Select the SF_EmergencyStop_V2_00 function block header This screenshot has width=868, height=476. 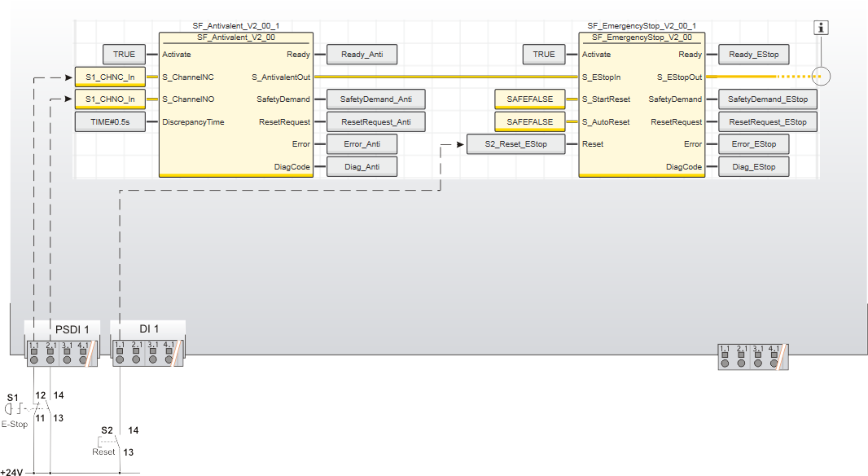(x=642, y=37)
